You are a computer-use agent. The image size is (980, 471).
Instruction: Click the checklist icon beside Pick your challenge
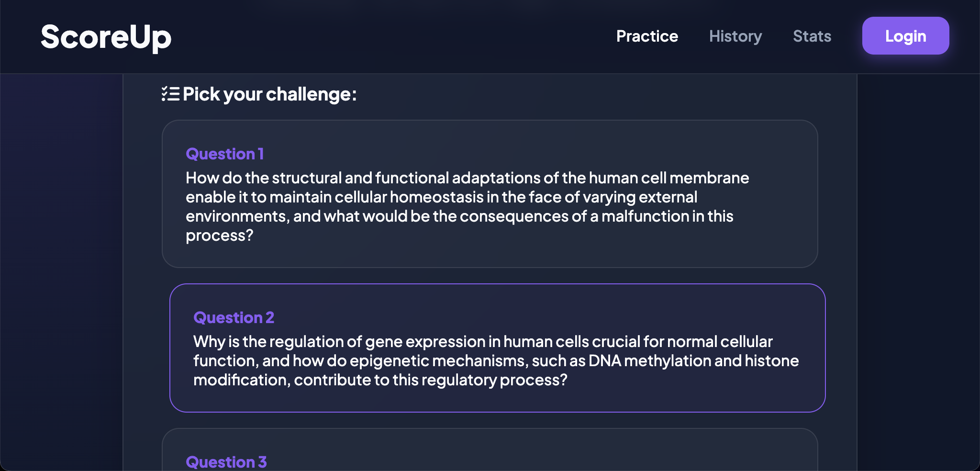click(171, 94)
